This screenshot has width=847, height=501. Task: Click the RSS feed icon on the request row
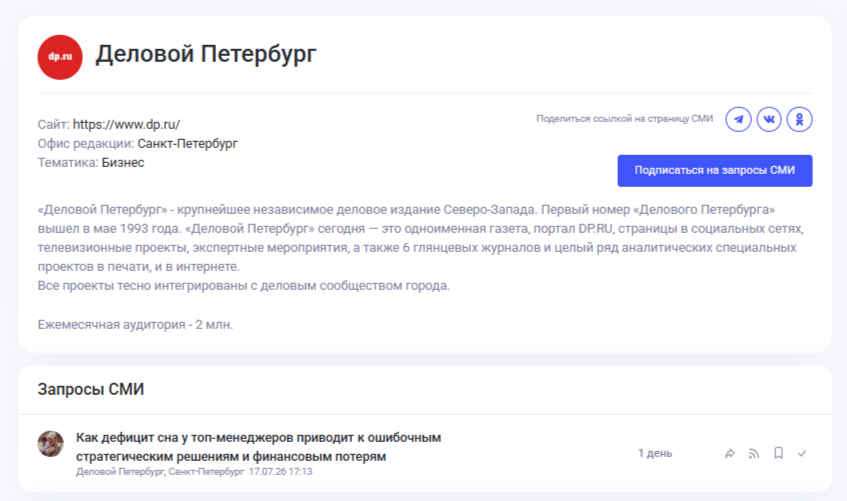tap(754, 453)
